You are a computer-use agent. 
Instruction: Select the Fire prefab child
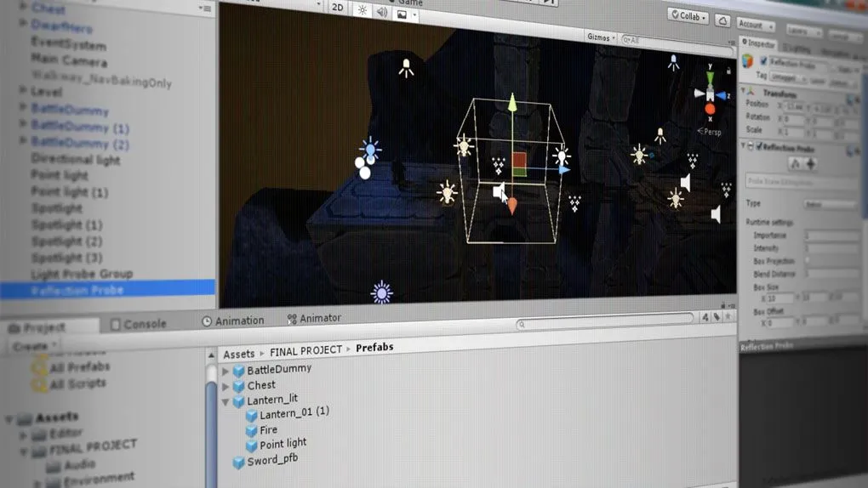[262, 430]
